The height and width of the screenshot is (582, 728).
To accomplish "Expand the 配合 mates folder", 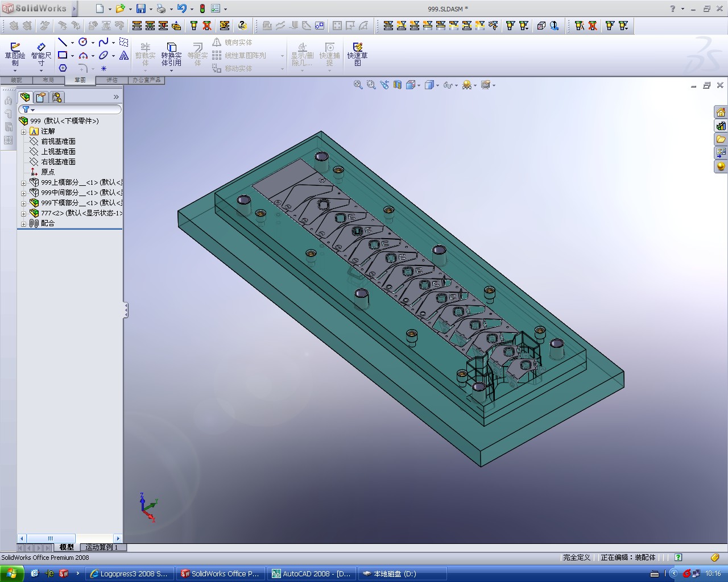I will pos(23,223).
